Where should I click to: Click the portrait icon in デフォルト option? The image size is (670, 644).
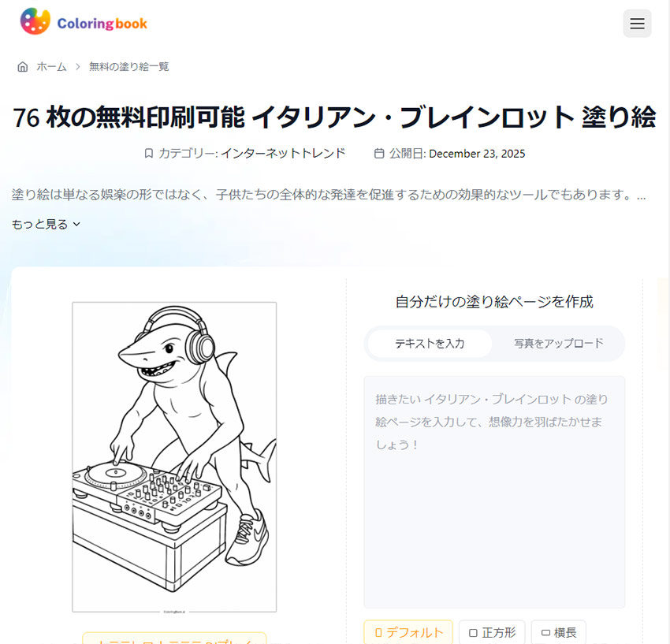point(378,633)
